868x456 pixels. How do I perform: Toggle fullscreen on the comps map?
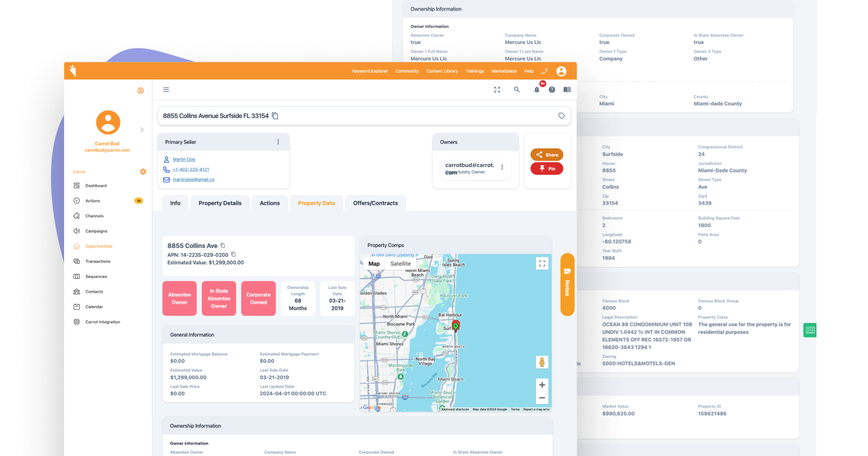542,263
